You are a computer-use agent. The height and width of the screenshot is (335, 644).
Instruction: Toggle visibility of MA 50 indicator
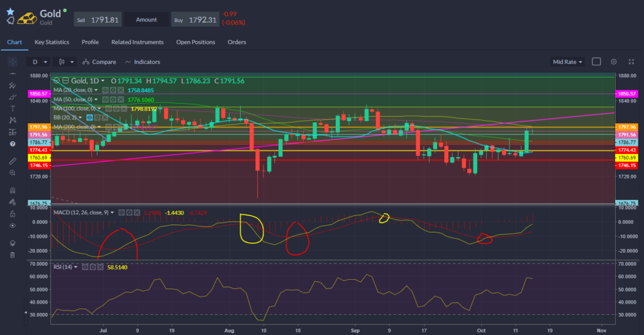(x=106, y=99)
